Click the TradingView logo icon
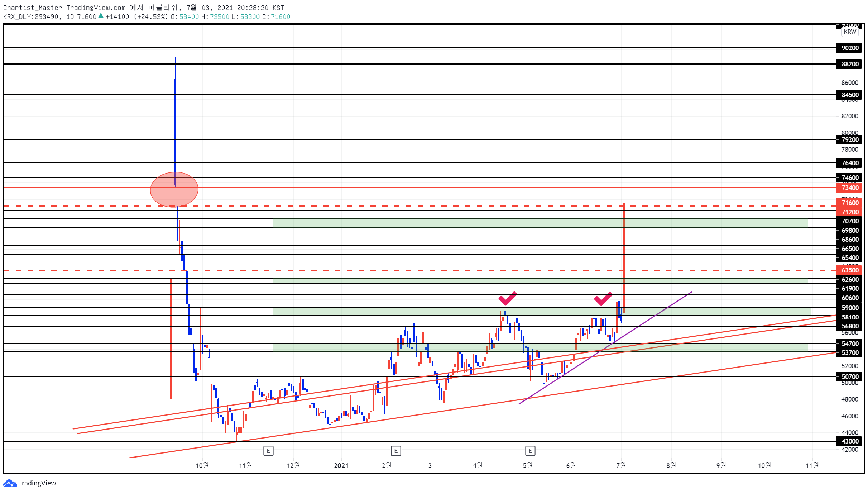 pos(10,483)
